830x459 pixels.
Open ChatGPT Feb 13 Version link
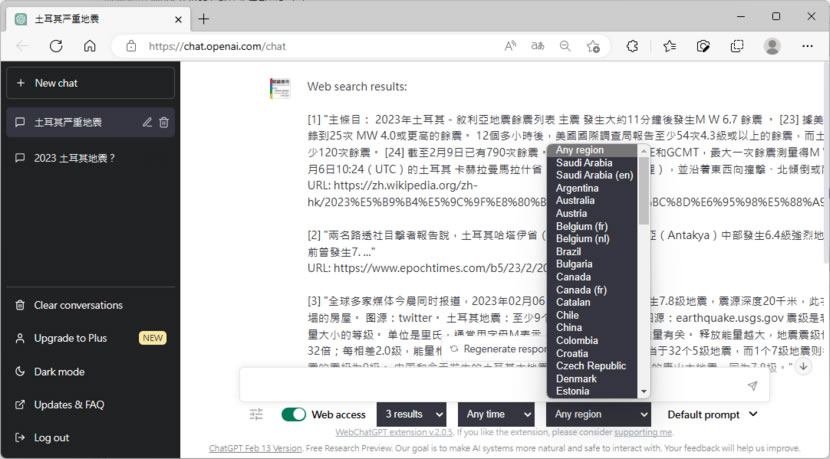pos(255,448)
